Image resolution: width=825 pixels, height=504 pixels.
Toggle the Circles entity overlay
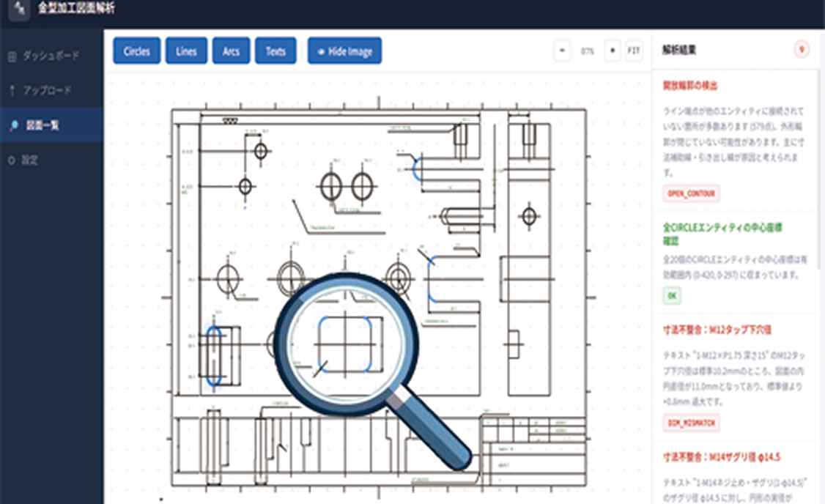pyautogui.click(x=137, y=51)
